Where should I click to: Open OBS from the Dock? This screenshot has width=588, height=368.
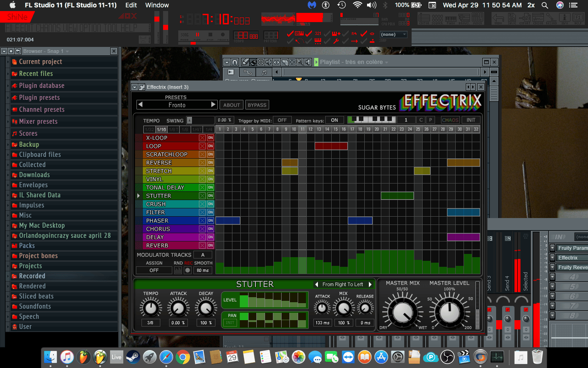click(447, 356)
